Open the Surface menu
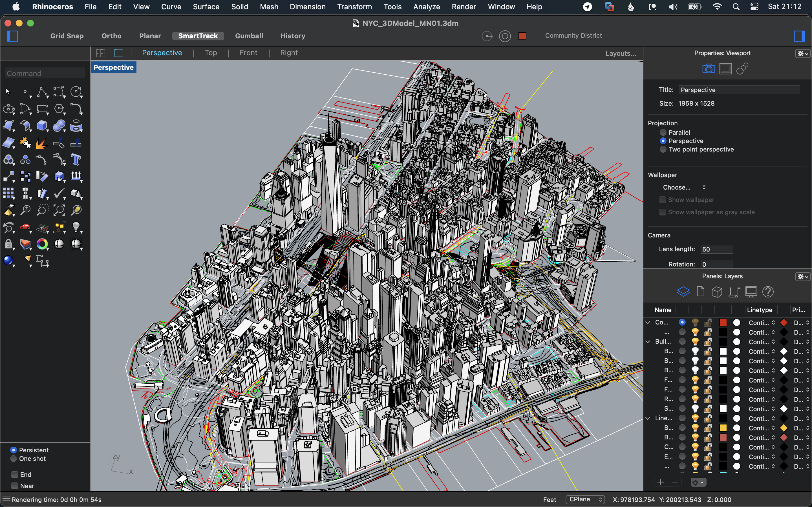The height and width of the screenshot is (507, 812). click(206, 7)
